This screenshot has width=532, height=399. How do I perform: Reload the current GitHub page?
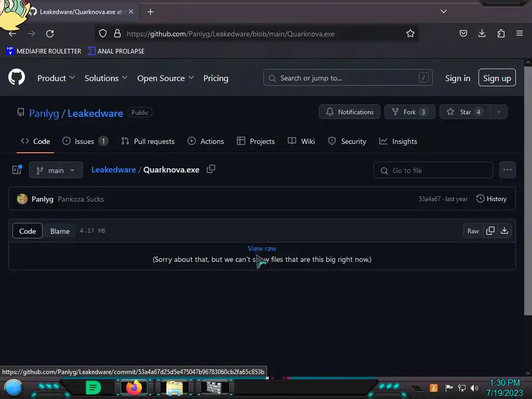[50, 34]
